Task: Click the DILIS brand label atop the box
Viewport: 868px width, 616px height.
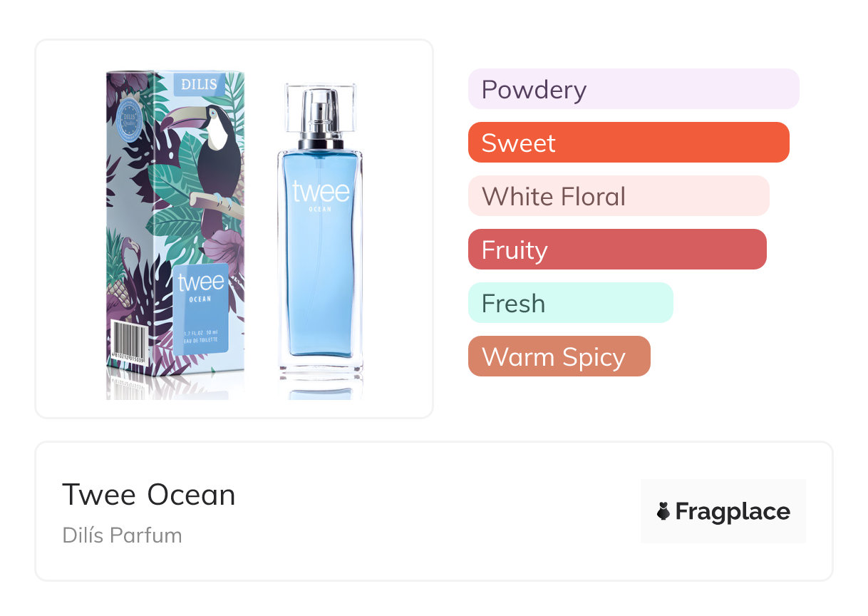Action: [x=199, y=85]
